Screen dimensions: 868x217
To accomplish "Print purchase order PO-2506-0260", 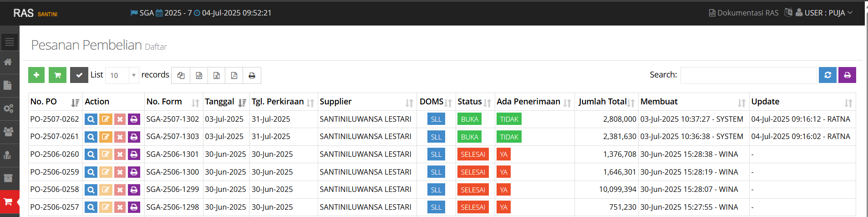I will point(134,155).
